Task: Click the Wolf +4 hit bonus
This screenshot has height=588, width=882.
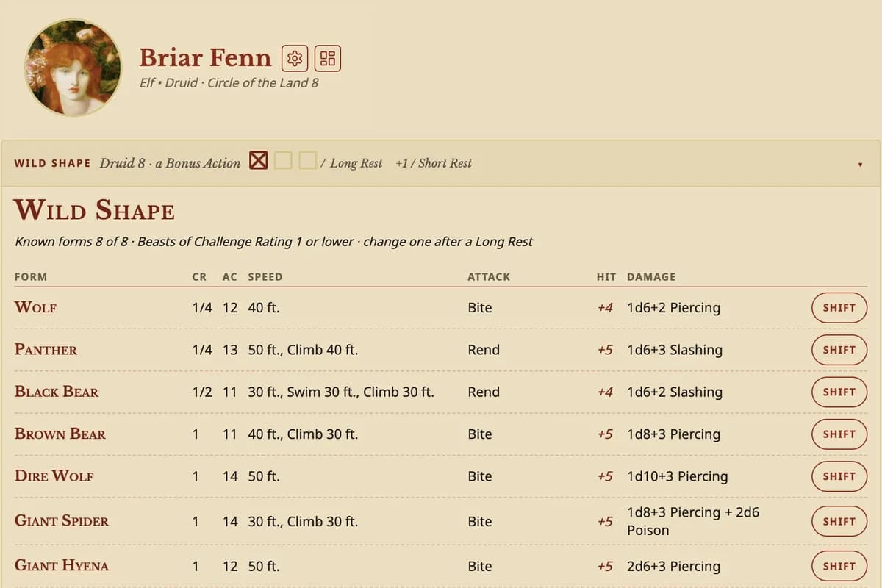Action: tap(605, 308)
